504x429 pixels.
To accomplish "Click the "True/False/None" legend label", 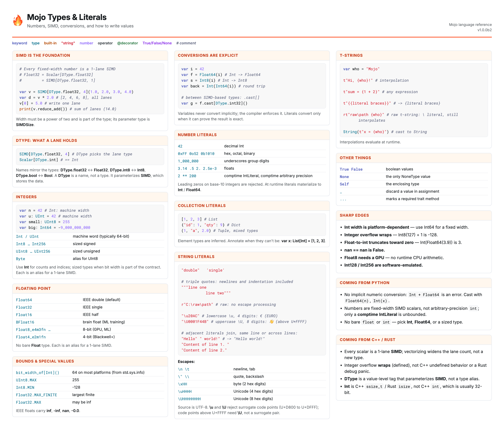I will pyautogui.click(x=157, y=43).
